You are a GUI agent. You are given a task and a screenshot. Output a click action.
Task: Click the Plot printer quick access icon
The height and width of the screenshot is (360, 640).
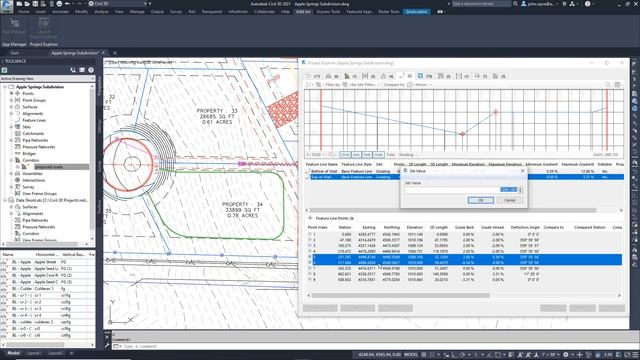click(59, 4)
